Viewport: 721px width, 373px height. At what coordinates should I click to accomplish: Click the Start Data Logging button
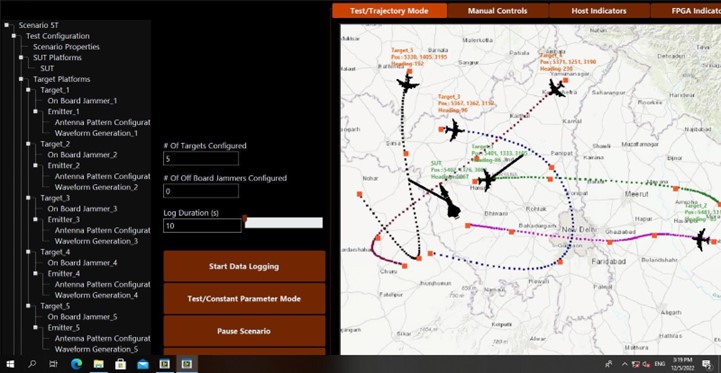click(x=244, y=266)
